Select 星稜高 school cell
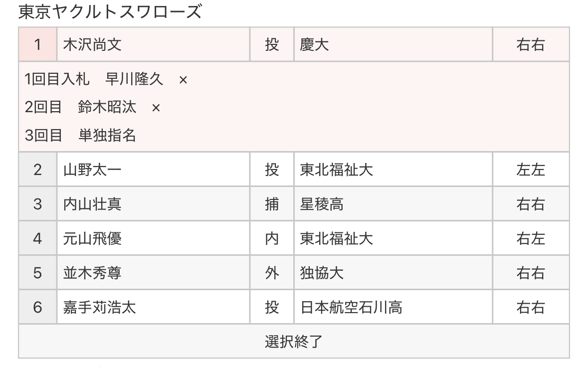Screen dimensions: 588x367 [x=393, y=204]
